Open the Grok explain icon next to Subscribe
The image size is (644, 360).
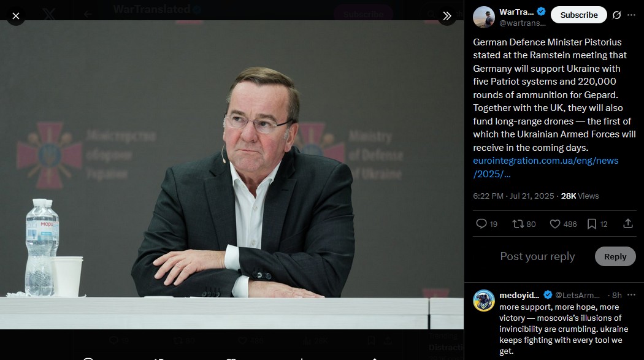point(616,15)
